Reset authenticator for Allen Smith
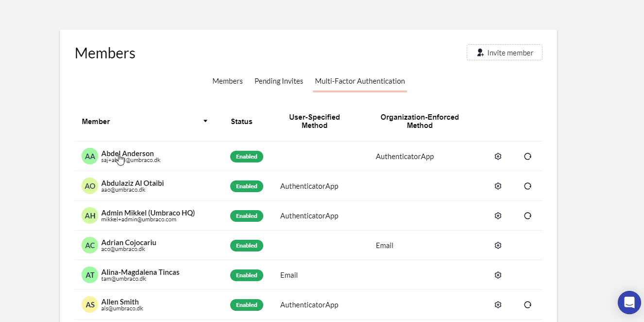Viewport: 644px width, 322px height. pos(528,304)
